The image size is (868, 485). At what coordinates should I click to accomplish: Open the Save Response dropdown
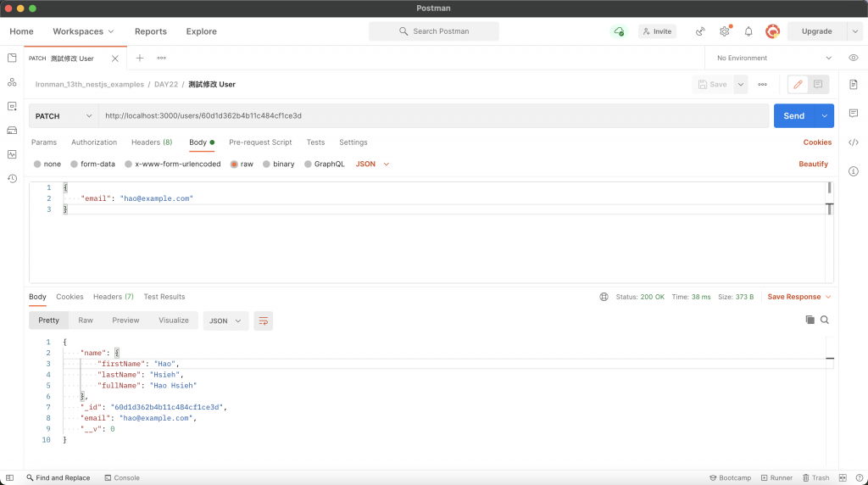pyautogui.click(x=798, y=298)
